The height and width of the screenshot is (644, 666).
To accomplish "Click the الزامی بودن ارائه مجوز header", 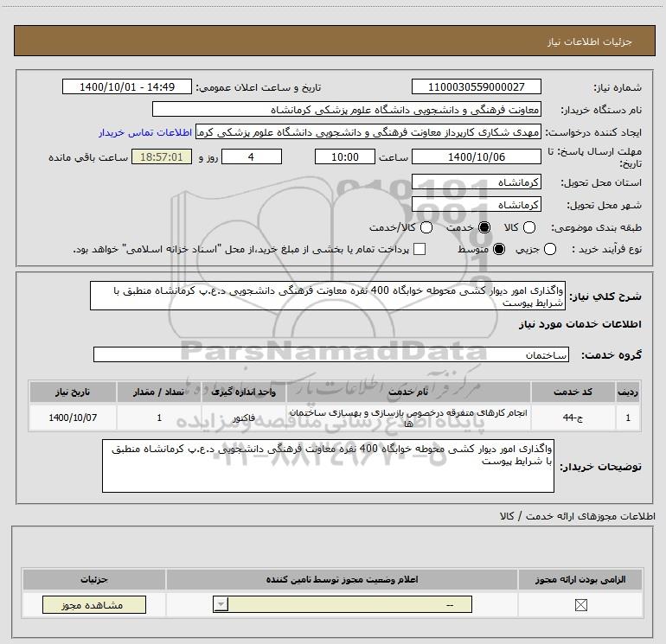I will click(580, 579).
